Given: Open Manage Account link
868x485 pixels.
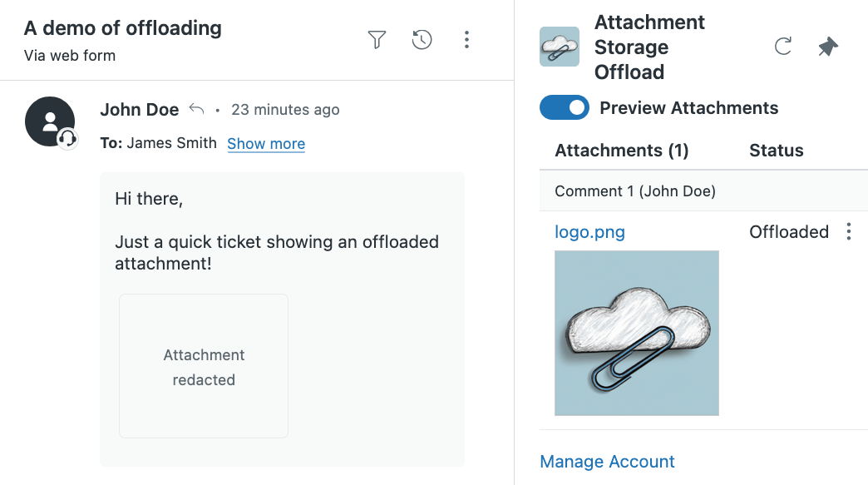Looking at the screenshot, I should click(x=607, y=461).
